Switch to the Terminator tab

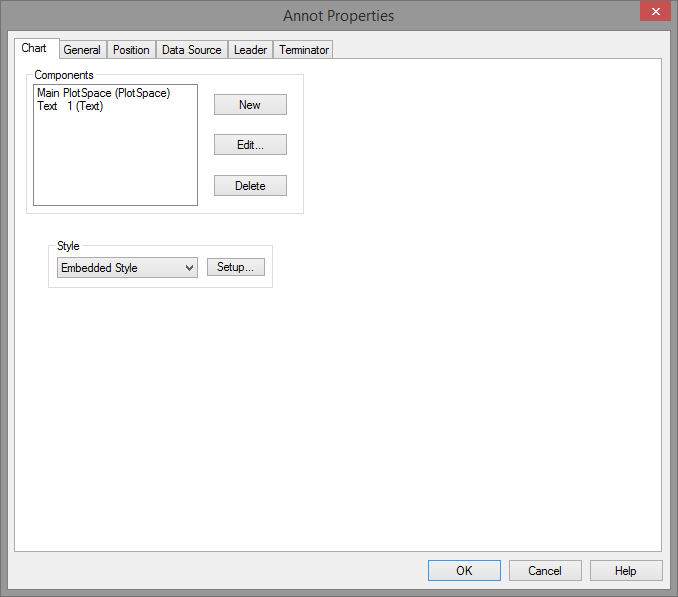(304, 50)
